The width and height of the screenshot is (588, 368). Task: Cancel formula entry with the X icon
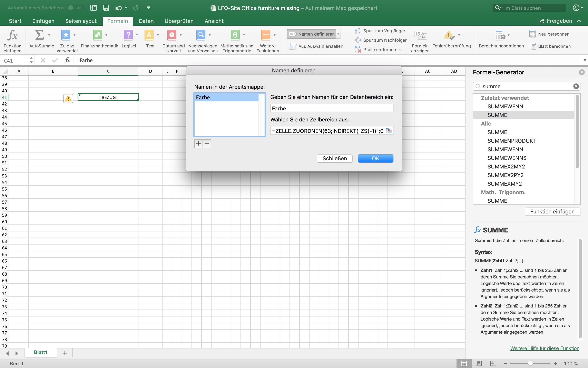click(x=43, y=60)
